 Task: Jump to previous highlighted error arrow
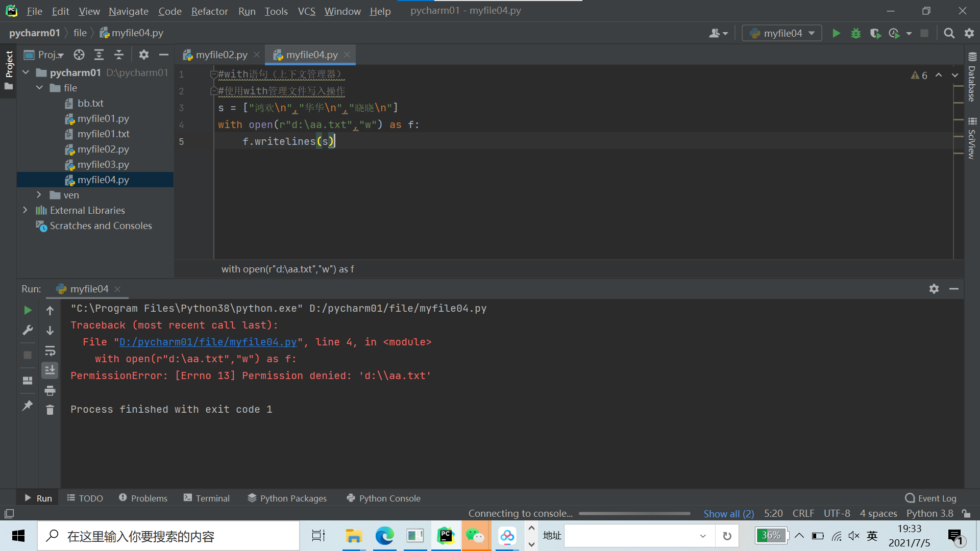[x=939, y=76]
